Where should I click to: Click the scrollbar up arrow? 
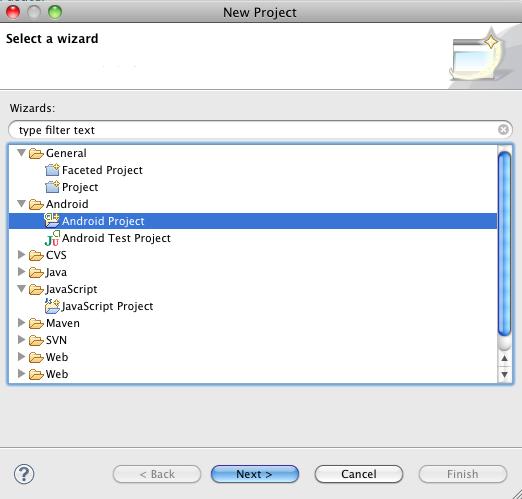(x=504, y=358)
